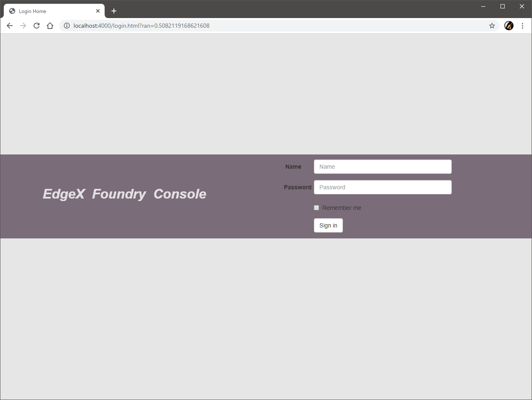Click the Remember me label text
532x400 pixels.
(342, 208)
